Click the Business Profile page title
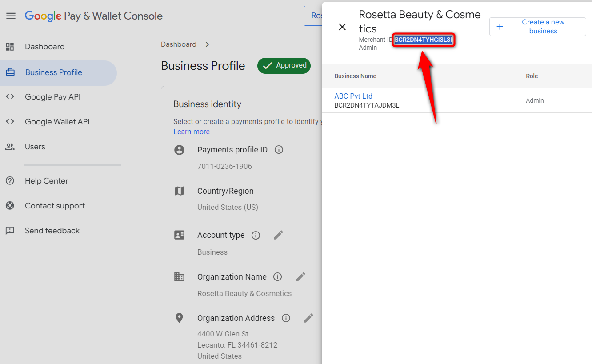 pyautogui.click(x=203, y=66)
